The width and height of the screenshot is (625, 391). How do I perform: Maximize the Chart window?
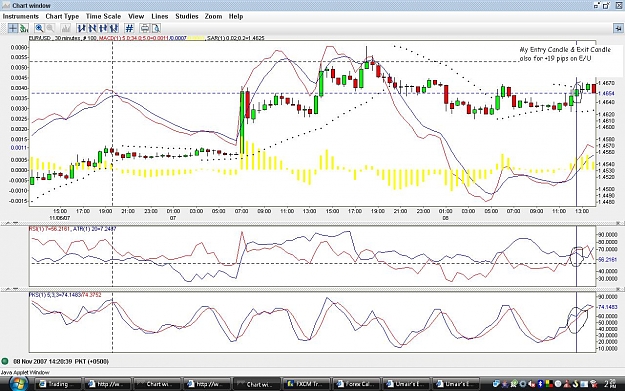[606, 5]
